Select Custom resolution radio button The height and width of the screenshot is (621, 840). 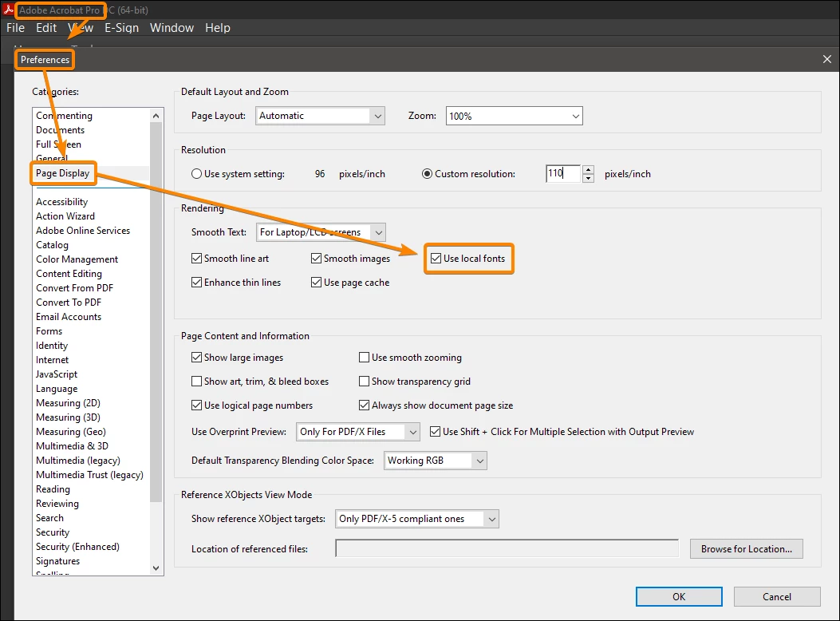pos(427,173)
